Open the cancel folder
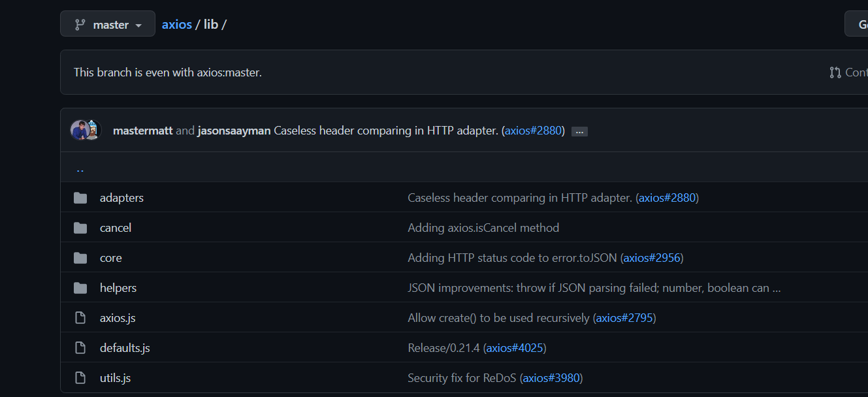Image resolution: width=868 pixels, height=397 pixels. tap(116, 228)
